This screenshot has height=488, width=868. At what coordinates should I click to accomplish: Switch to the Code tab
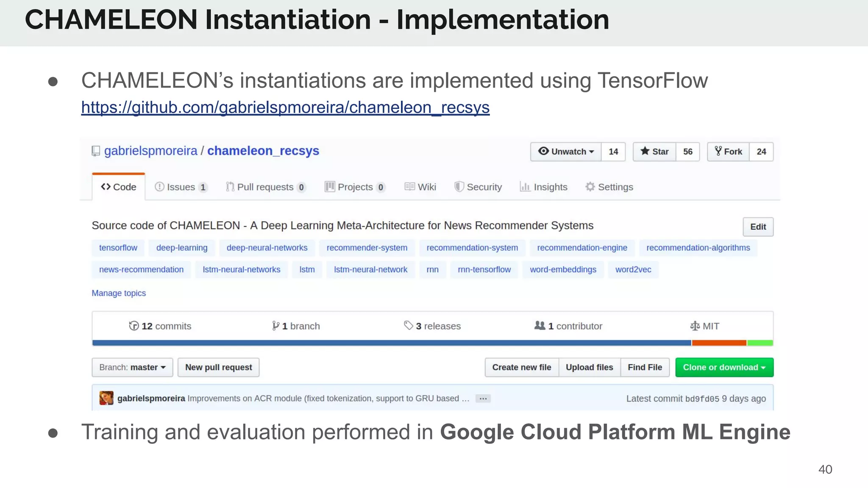pos(119,187)
